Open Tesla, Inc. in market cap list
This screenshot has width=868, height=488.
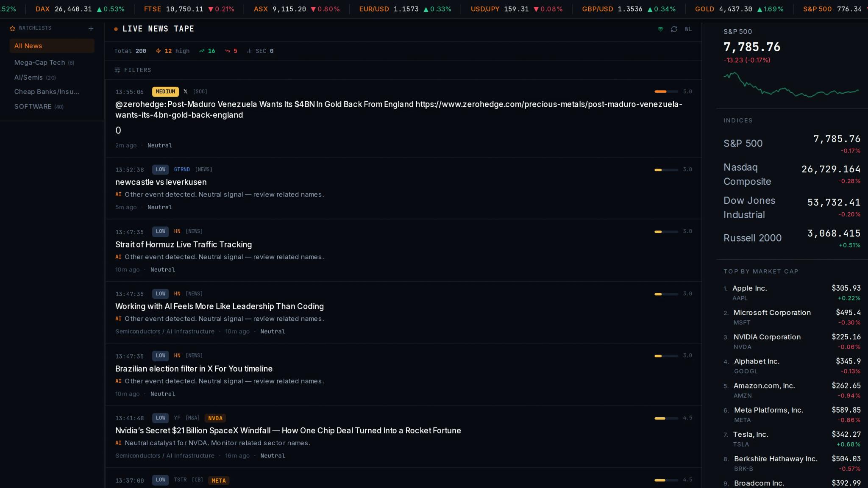click(792, 439)
